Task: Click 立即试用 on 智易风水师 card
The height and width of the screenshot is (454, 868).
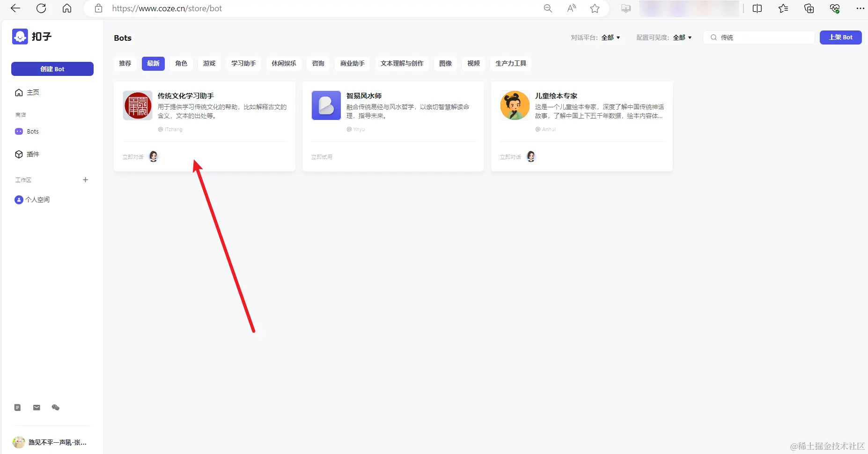Action: [x=322, y=157]
